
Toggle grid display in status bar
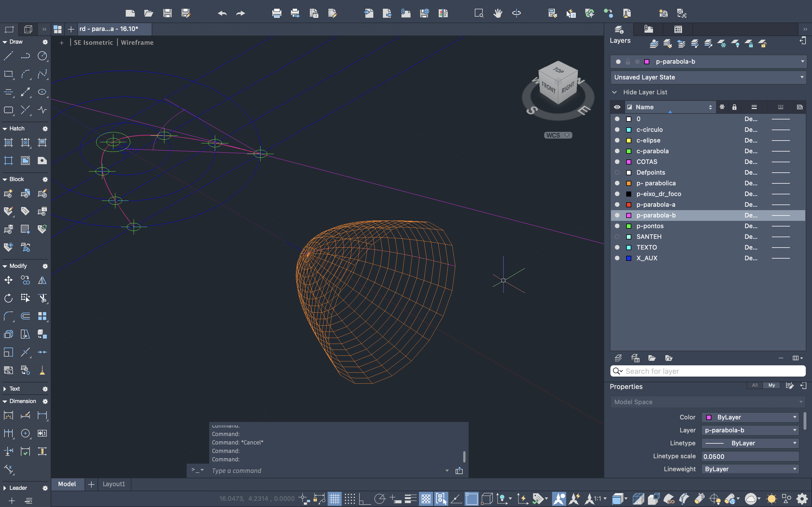pos(335,499)
